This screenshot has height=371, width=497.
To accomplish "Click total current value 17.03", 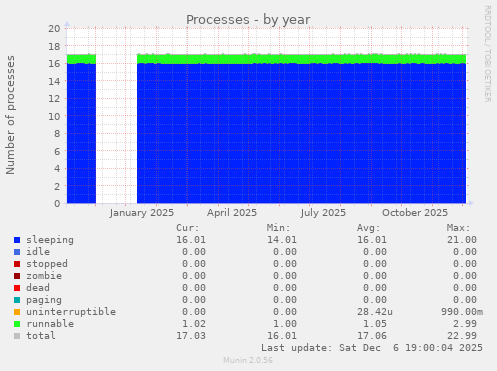I will click(x=191, y=336).
